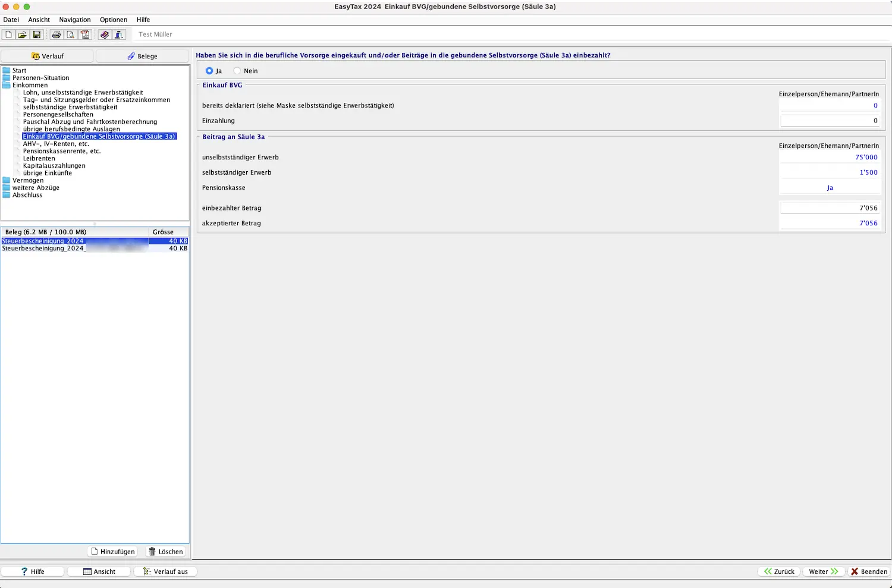
Task: Click the floppy disk save icon
Action: coord(37,34)
